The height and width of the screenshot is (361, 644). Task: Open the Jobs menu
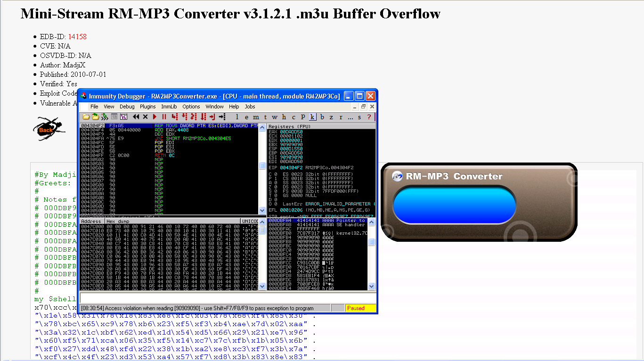(250, 107)
